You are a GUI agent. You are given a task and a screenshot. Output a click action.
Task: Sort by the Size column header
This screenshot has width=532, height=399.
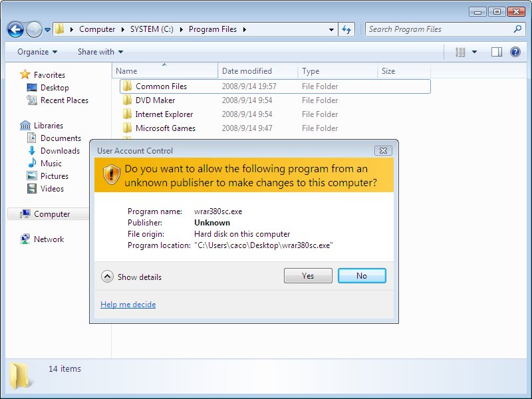click(x=404, y=71)
